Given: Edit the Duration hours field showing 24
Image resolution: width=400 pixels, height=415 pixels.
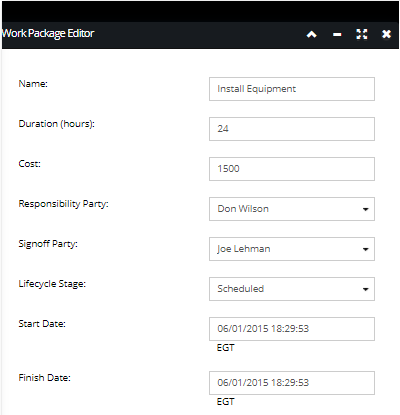Looking at the screenshot, I should click(292, 129).
